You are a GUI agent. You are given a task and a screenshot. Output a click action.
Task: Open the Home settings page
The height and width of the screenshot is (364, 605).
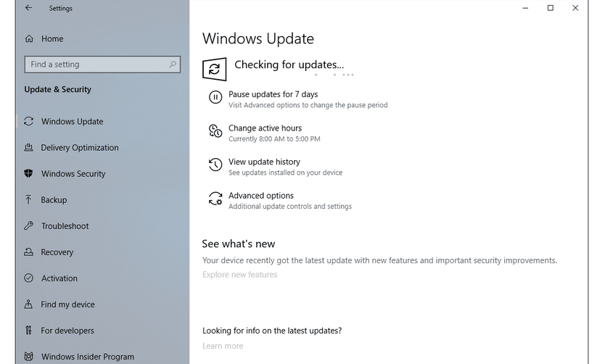click(x=52, y=38)
